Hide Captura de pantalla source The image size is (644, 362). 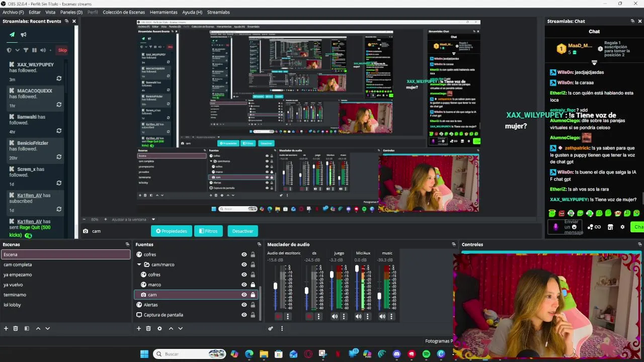pos(244,315)
